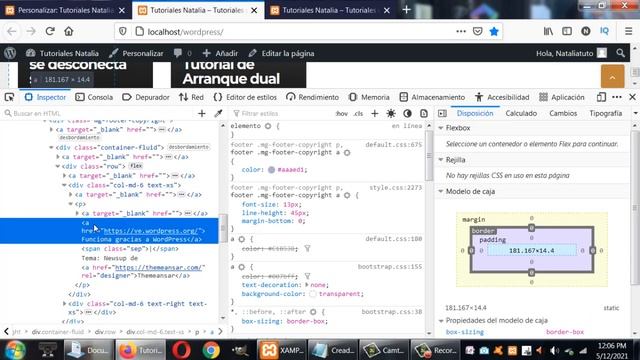Toggle light color scheme simulation
This screenshot has width=640, height=360.
[391, 113]
